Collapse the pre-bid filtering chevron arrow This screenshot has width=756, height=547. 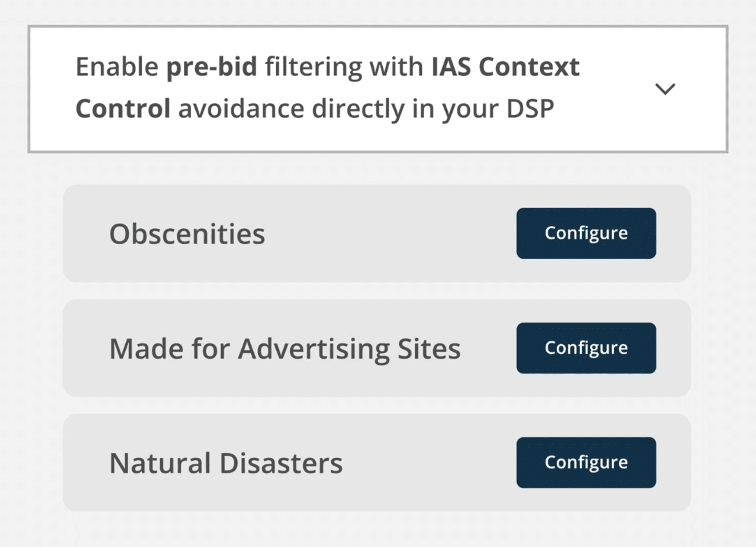[x=665, y=89]
